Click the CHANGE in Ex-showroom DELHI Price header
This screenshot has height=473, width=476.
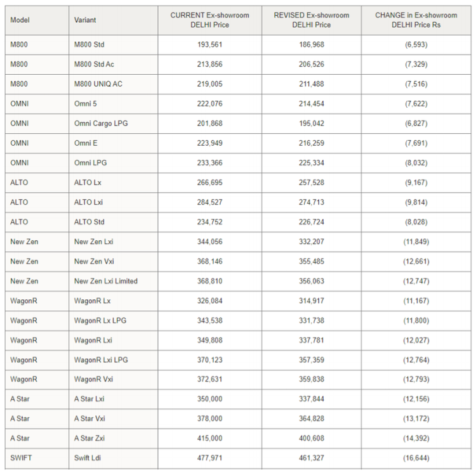pyautogui.click(x=416, y=20)
